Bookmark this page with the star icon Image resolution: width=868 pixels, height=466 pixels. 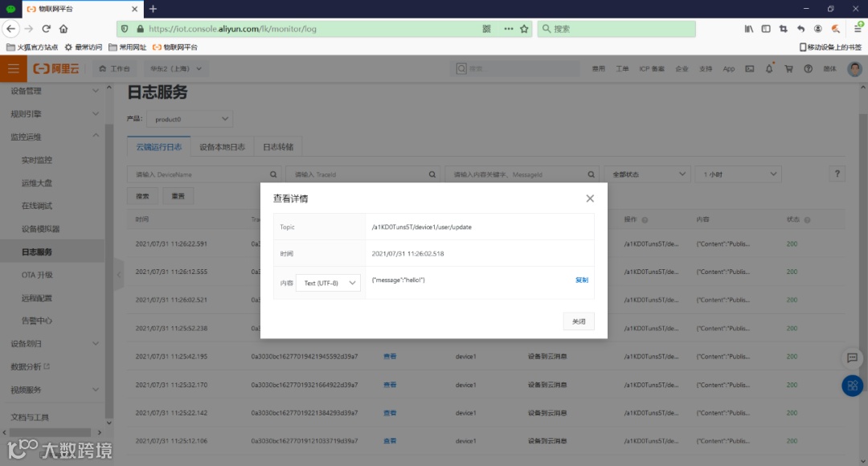click(x=524, y=29)
